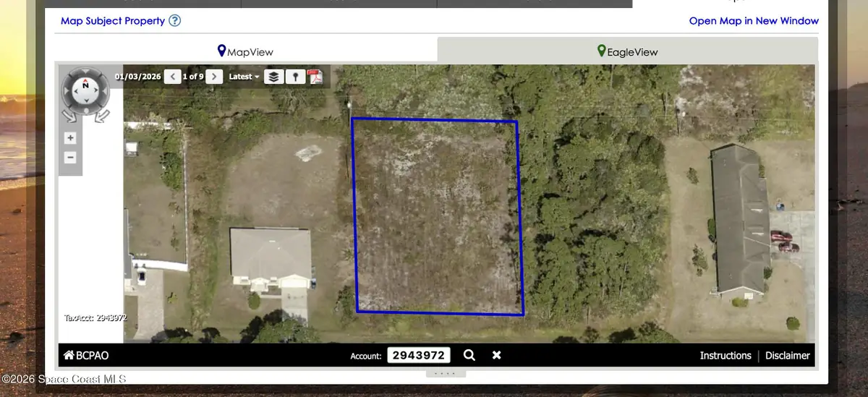Image resolution: width=868 pixels, height=397 pixels.
Task: Click the Account number input field
Action: 419,355
